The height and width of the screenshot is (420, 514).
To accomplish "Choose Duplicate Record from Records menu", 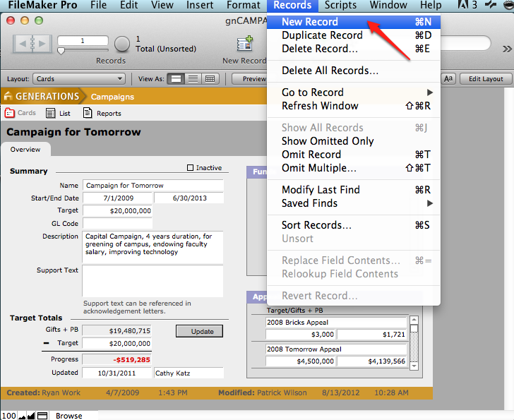I will [322, 35].
